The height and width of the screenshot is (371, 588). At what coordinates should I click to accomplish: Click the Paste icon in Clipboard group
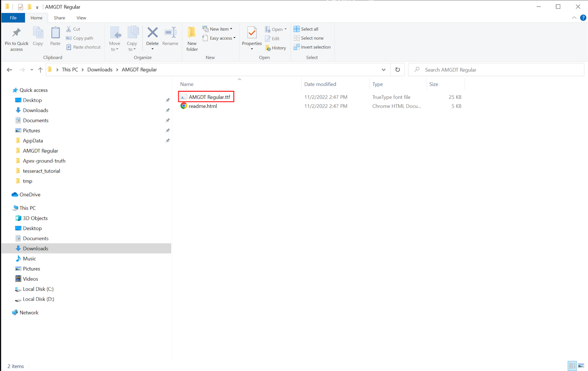tap(55, 33)
